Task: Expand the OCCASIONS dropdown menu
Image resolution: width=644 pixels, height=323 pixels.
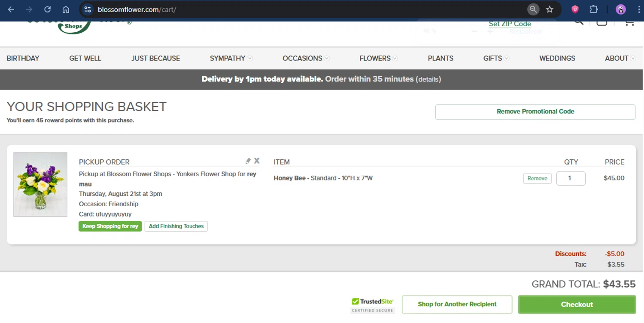Action: point(306,58)
